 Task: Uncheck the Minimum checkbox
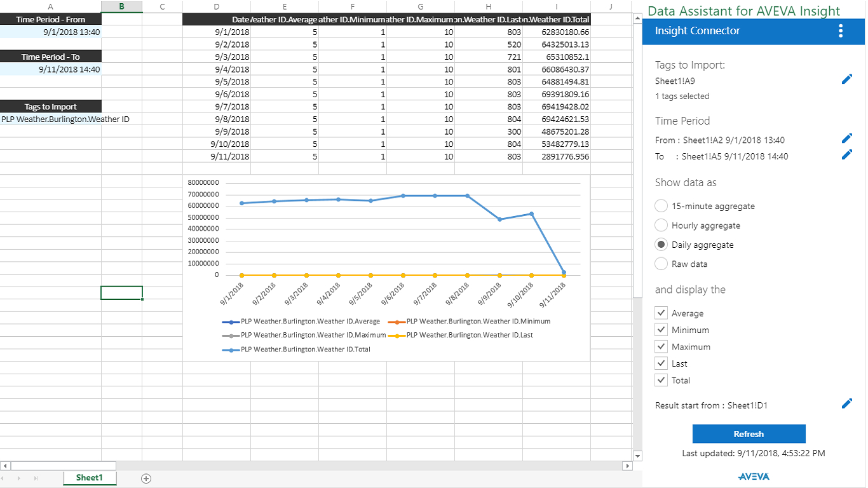(661, 330)
